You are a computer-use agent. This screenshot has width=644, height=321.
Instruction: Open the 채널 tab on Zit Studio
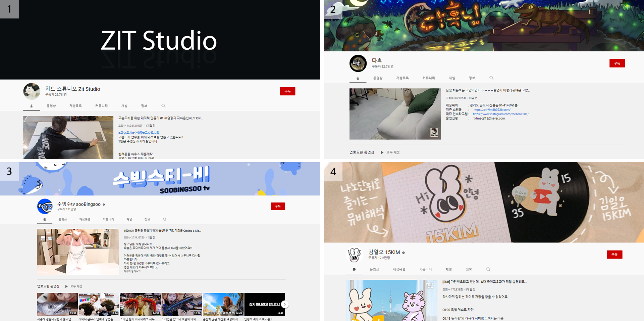click(x=124, y=106)
